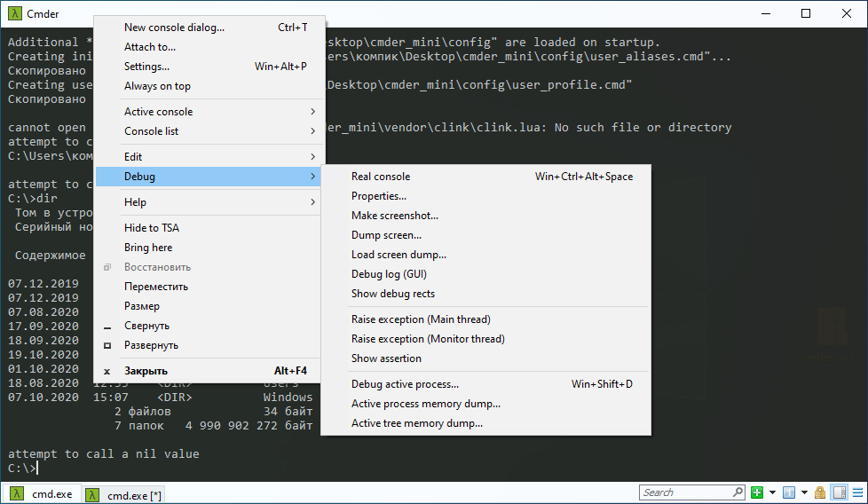This screenshot has height=504, width=868.
Task: Toggle the alternative mode panel button
Action: (x=838, y=492)
